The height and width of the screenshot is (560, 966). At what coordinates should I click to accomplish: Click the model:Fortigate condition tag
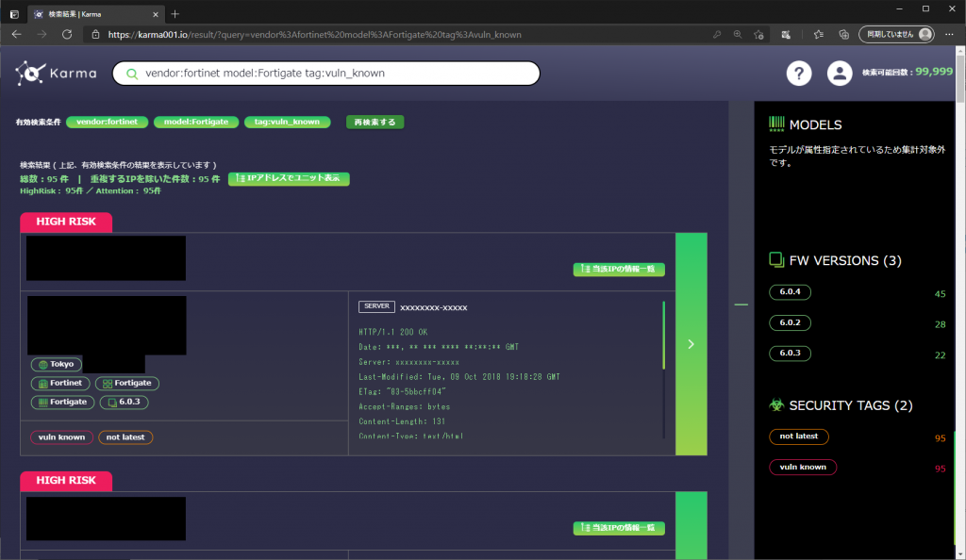196,122
